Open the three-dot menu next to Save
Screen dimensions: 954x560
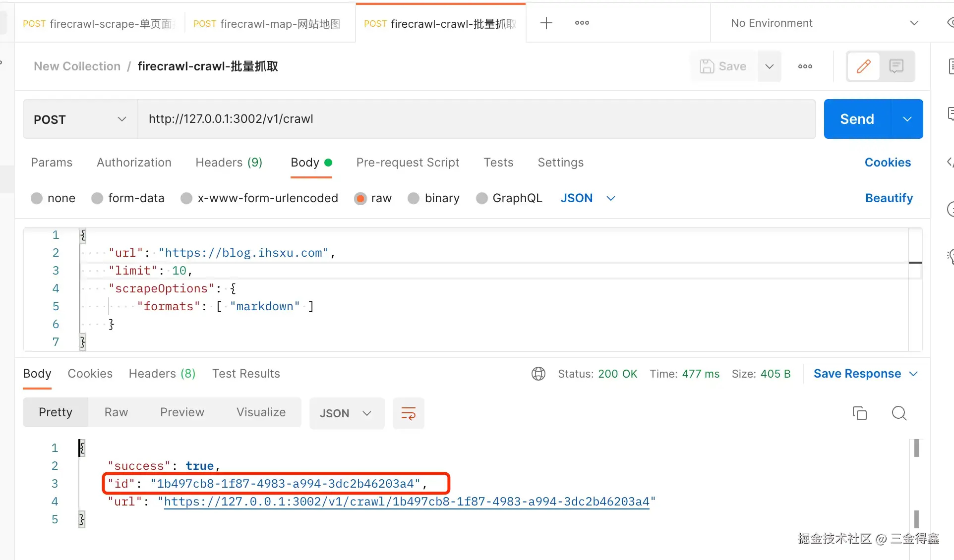point(805,66)
